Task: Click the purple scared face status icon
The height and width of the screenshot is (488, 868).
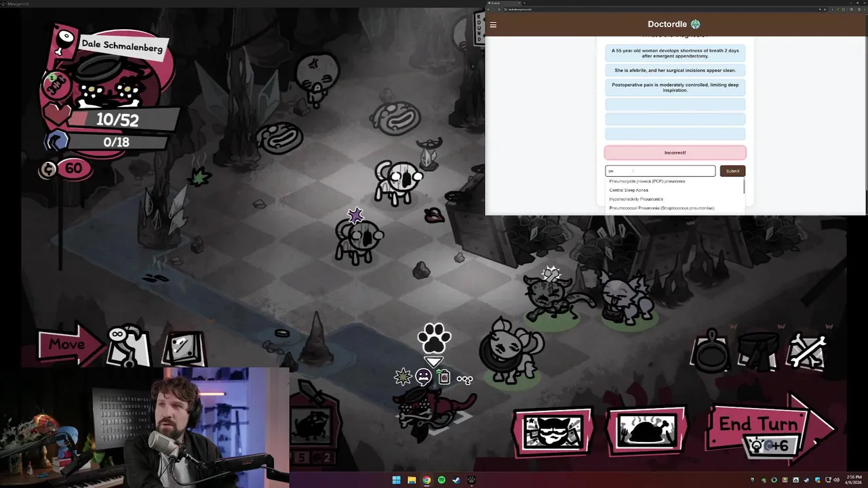Action: point(424,377)
